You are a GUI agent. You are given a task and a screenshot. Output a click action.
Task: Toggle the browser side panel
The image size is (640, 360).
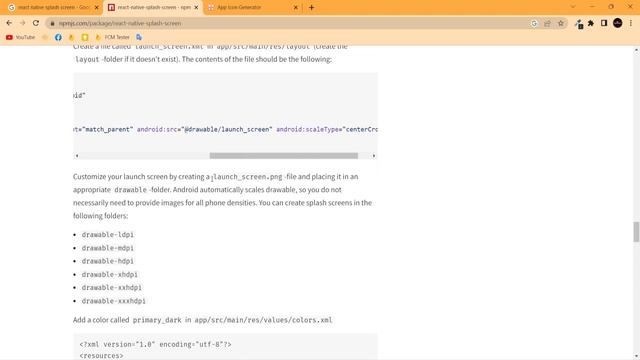click(x=604, y=23)
